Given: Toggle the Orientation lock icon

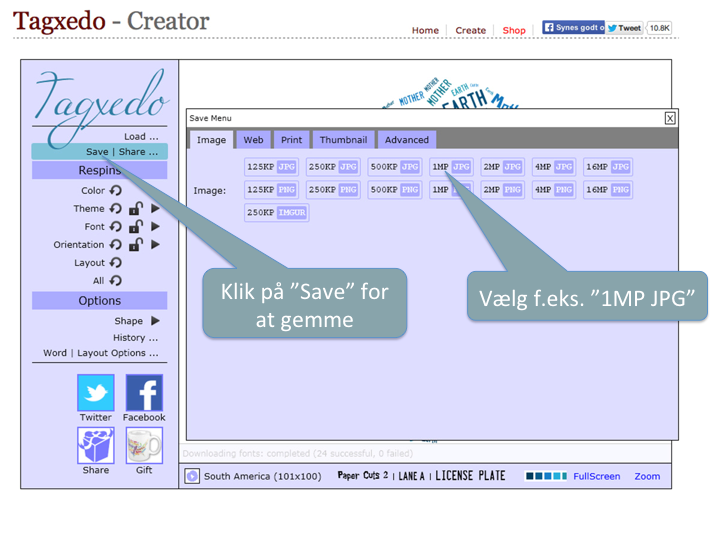Looking at the screenshot, I should (x=136, y=244).
